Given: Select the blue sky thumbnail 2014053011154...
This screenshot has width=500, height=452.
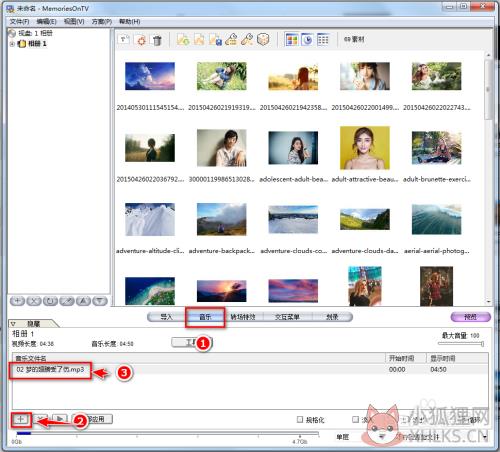Looking at the screenshot, I should 150,76.
